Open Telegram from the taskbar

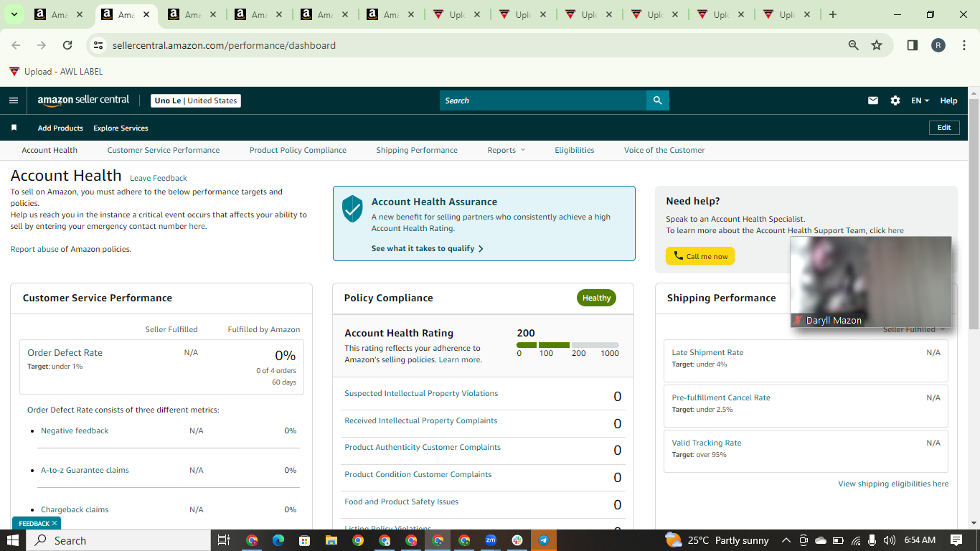click(x=544, y=540)
